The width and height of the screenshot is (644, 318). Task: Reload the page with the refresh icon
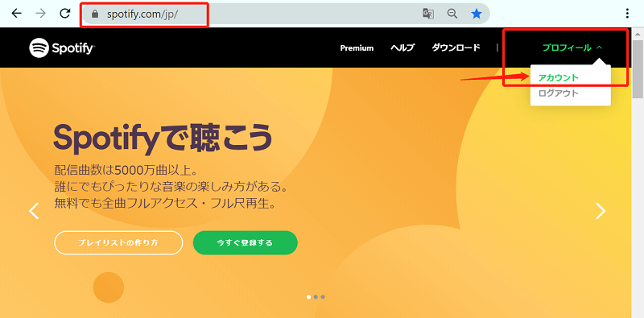pyautogui.click(x=64, y=14)
